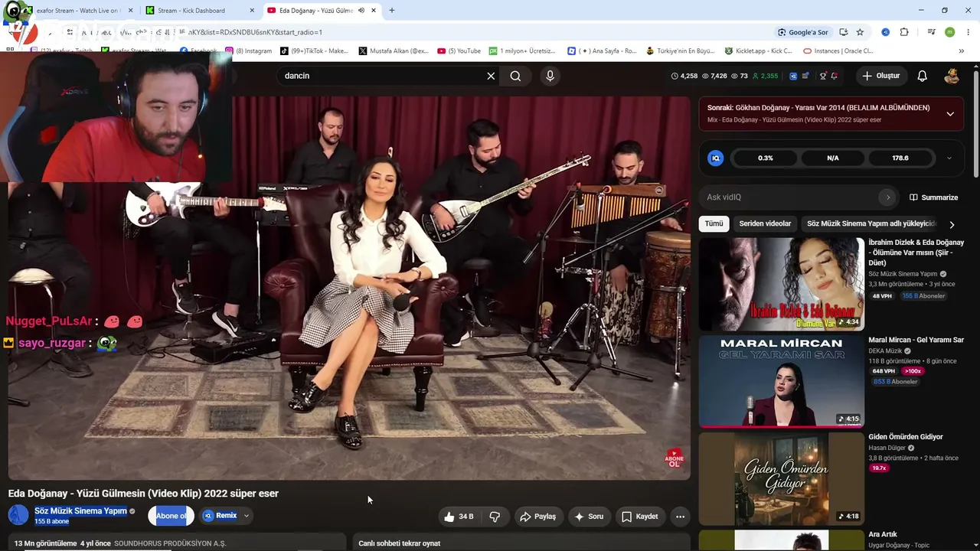Click Google'a Sor in address bar
The height and width of the screenshot is (551, 980).
click(x=802, y=32)
